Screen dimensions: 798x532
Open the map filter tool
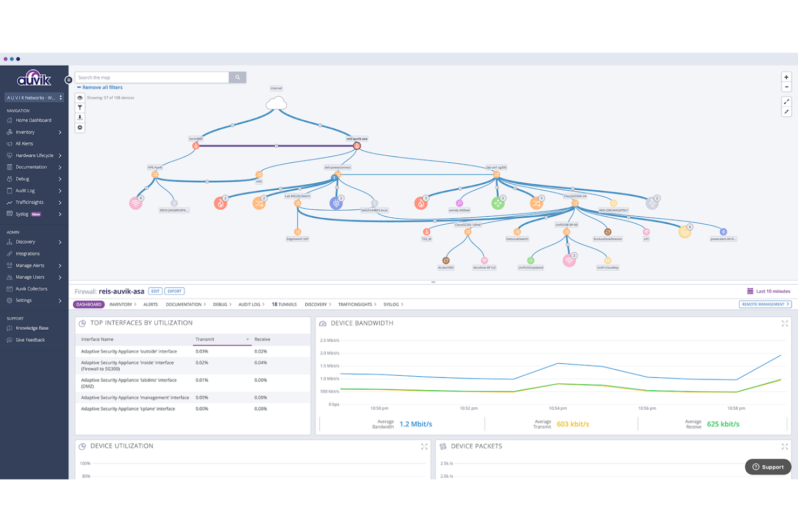coord(80,107)
